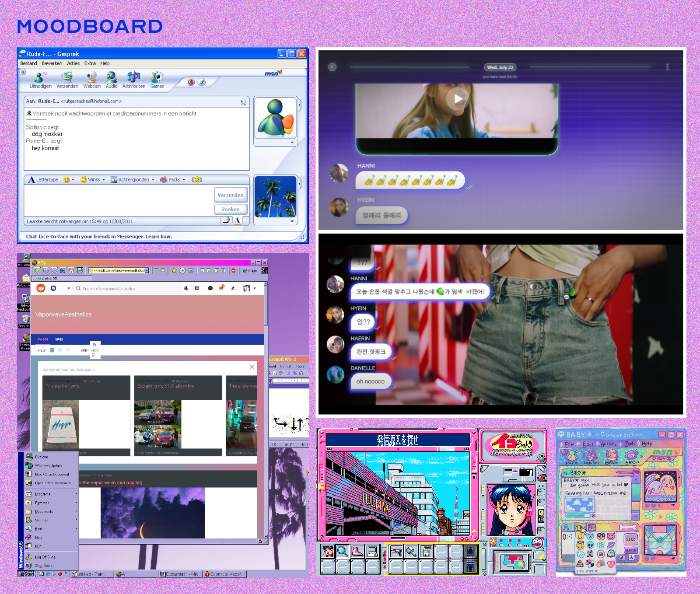Open the Winks dropdown in MSN
The image size is (700, 594).
click(93, 180)
